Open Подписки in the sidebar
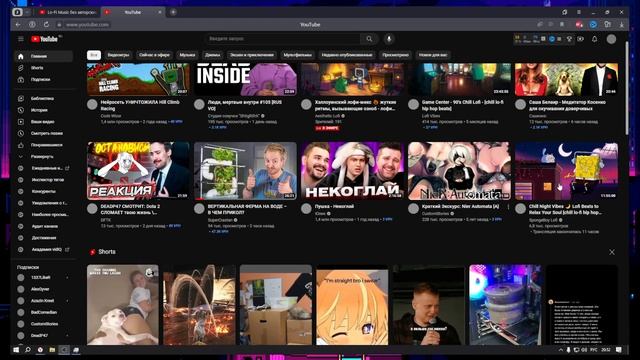 click(43, 80)
